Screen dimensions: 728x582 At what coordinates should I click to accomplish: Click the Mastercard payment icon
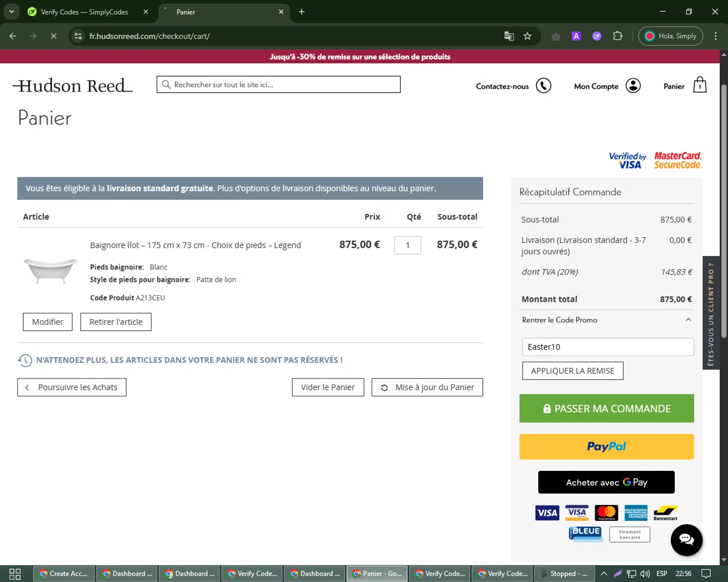coord(607,513)
